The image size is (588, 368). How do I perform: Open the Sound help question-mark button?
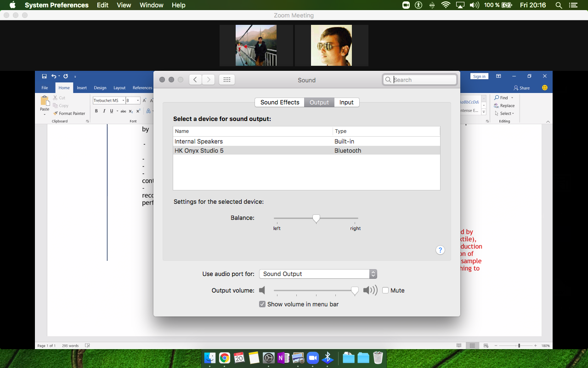440,250
